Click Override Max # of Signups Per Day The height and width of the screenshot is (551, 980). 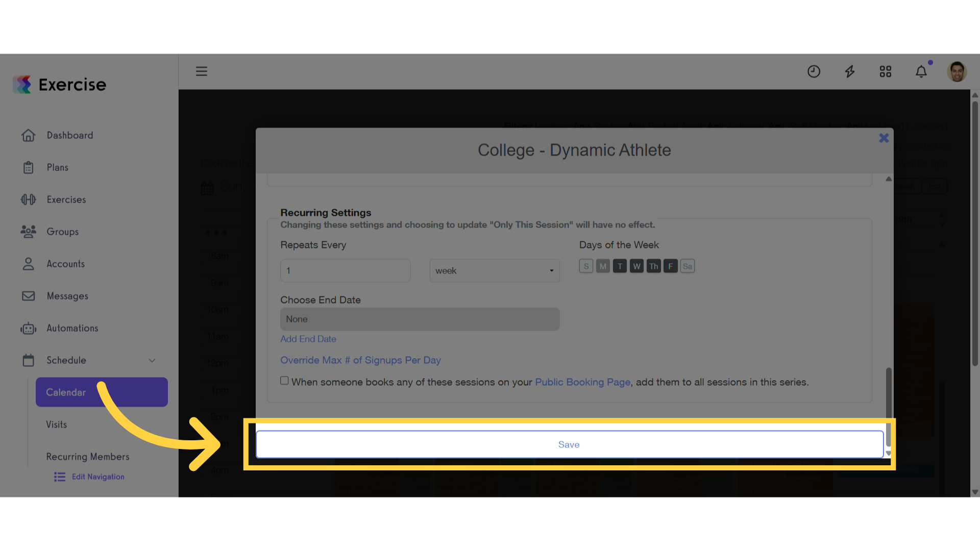tap(360, 360)
